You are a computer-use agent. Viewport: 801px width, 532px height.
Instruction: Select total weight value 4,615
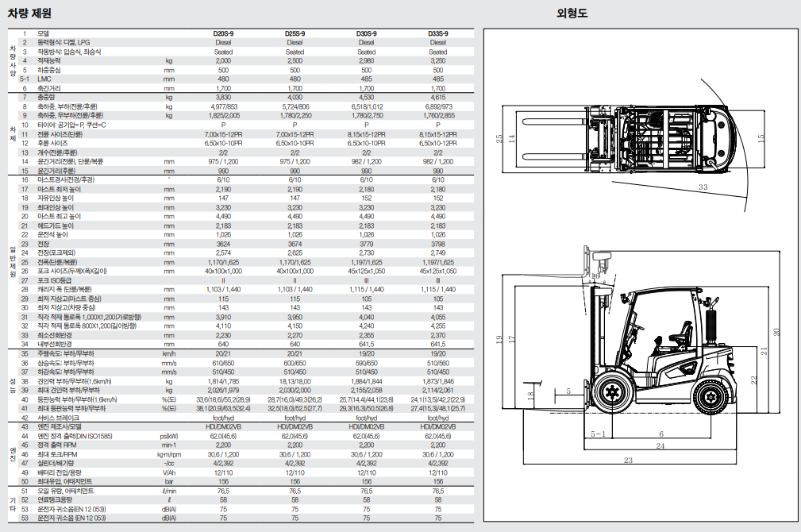(x=437, y=97)
